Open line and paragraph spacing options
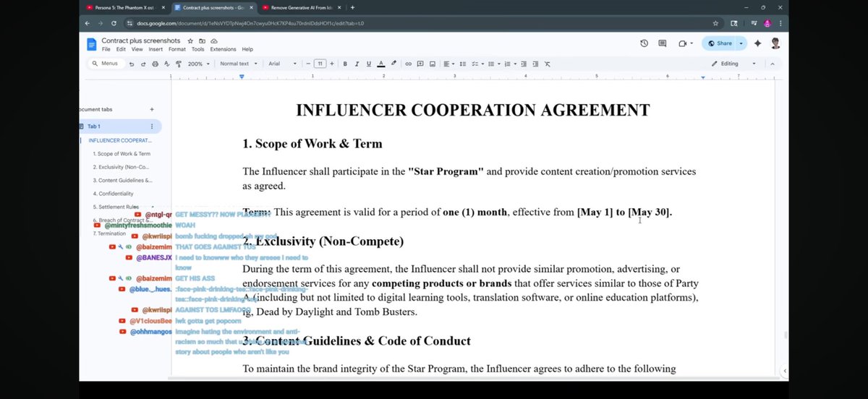 pos(462,64)
